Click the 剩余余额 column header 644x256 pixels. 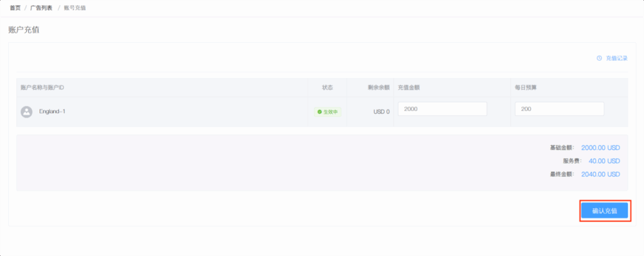379,87
